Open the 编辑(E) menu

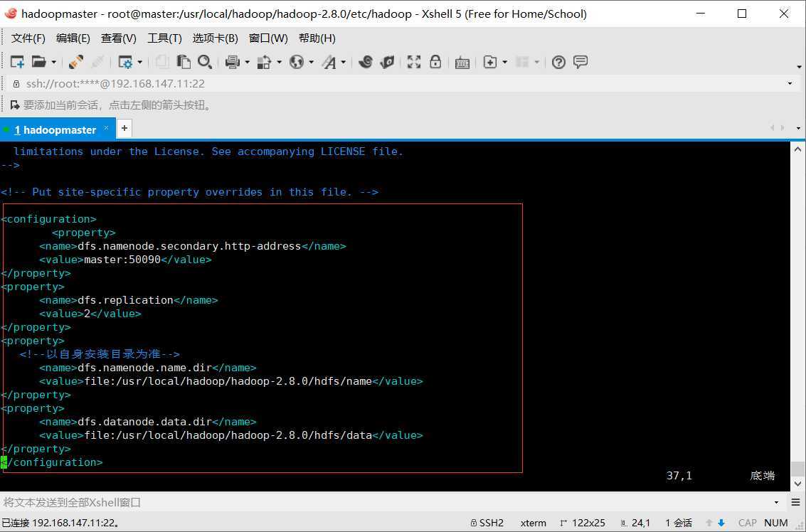pyautogui.click(x=73, y=38)
